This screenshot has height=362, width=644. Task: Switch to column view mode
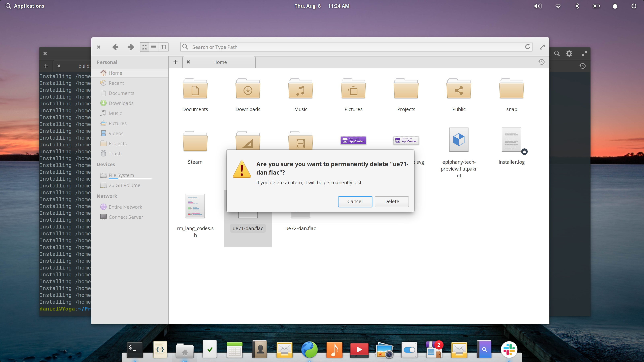163,47
